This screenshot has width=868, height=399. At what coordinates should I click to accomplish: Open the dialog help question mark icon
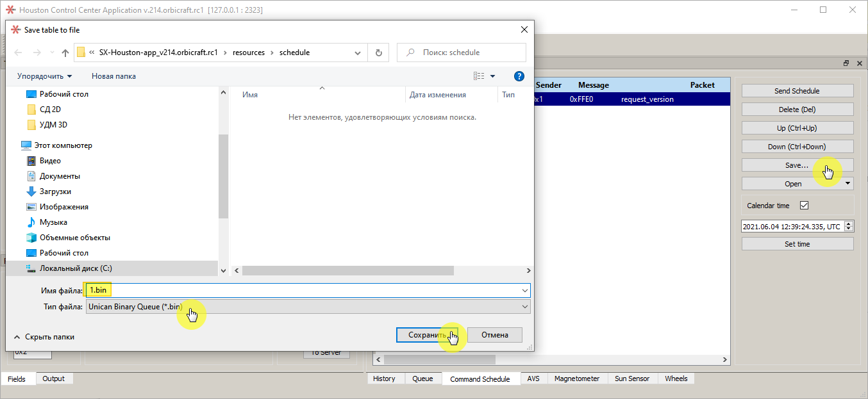pos(519,76)
